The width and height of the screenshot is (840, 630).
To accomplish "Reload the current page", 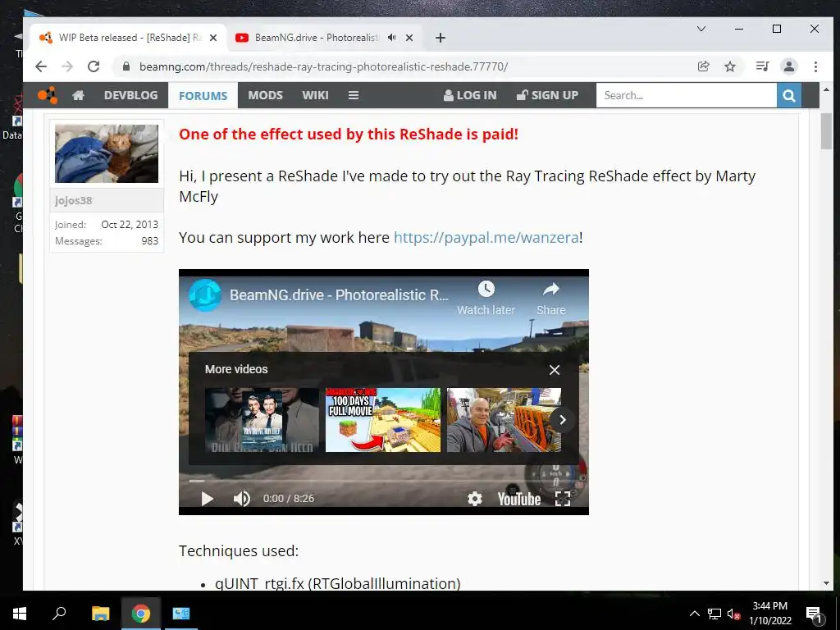I will pos(94,66).
